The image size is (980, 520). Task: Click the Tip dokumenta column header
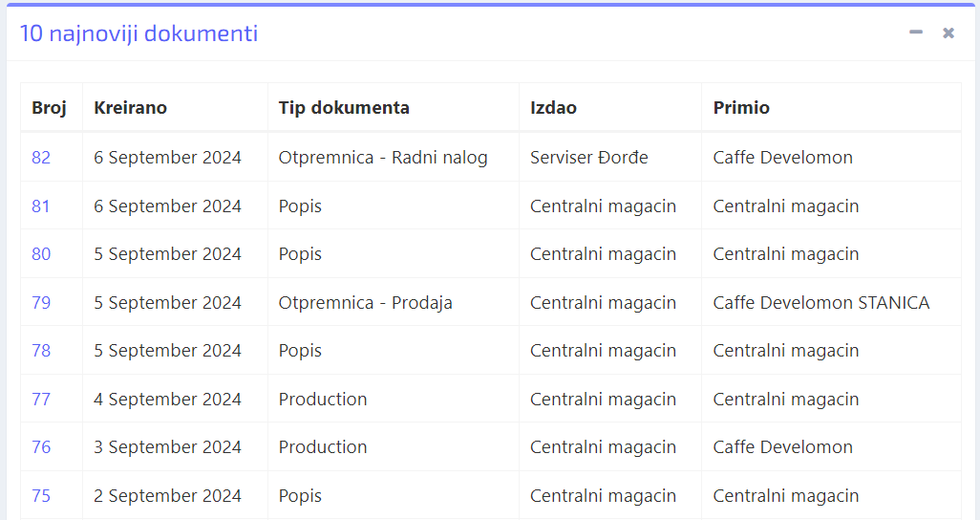point(344,108)
